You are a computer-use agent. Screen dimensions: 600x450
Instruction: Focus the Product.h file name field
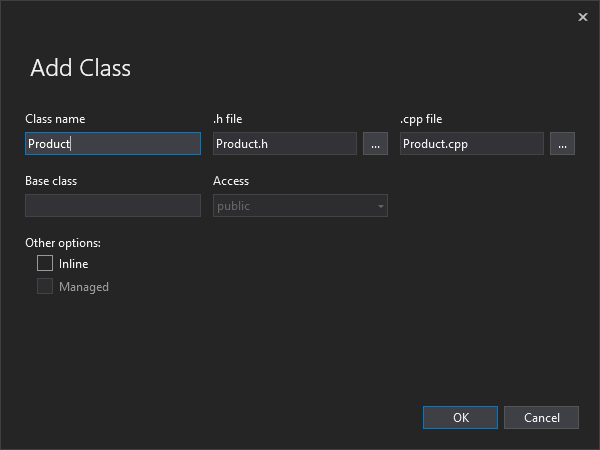pos(285,143)
